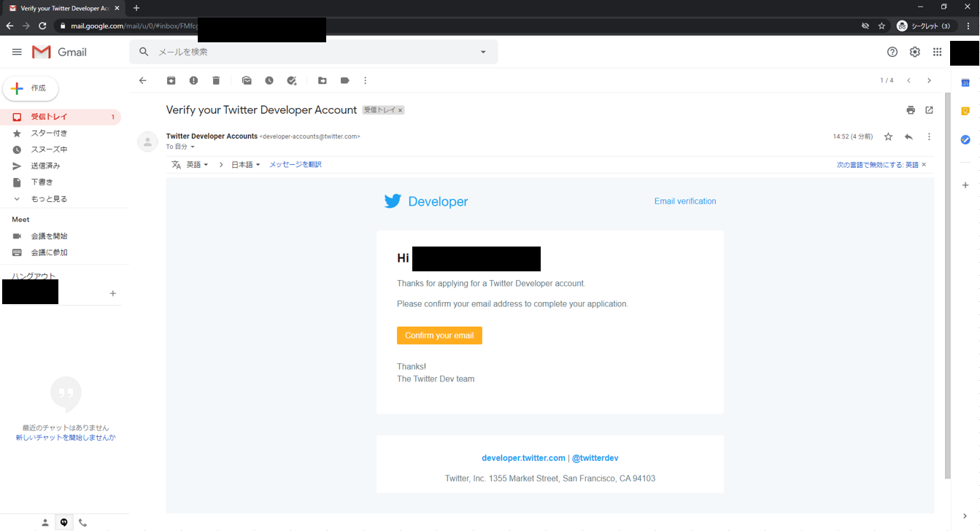Move email using the folder arrow icon
The height and width of the screenshot is (531, 980).
click(x=323, y=80)
